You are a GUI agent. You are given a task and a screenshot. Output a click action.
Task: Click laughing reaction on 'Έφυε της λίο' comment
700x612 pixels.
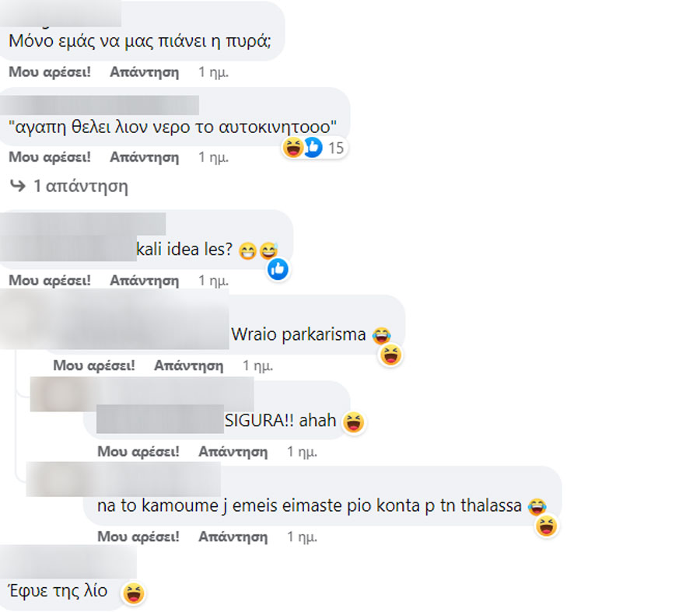[x=134, y=593]
